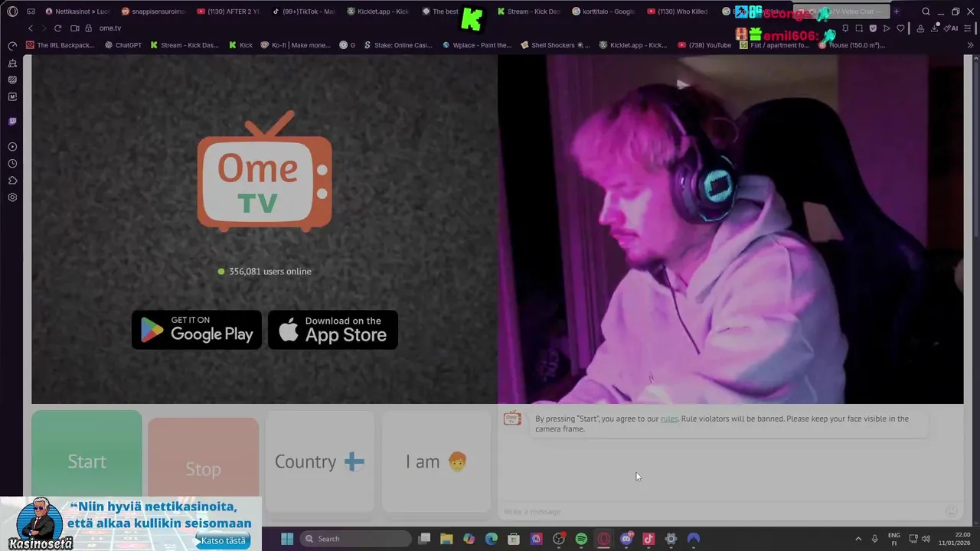Open the easy setup sliders icon

(x=969, y=28)
